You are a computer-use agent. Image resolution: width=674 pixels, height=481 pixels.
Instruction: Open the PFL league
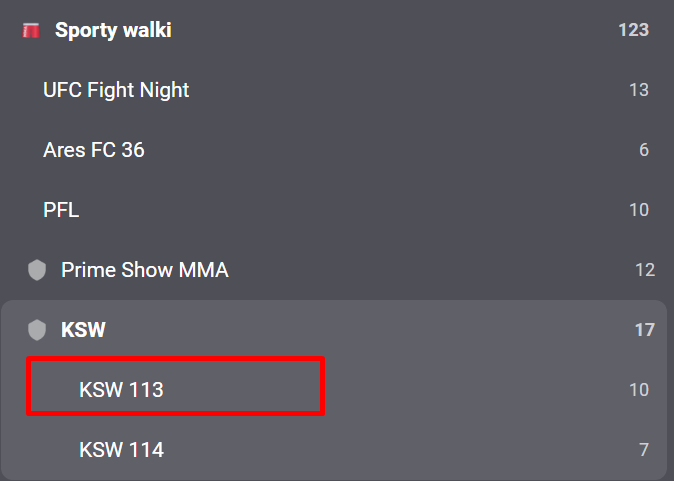click(61, 210)
